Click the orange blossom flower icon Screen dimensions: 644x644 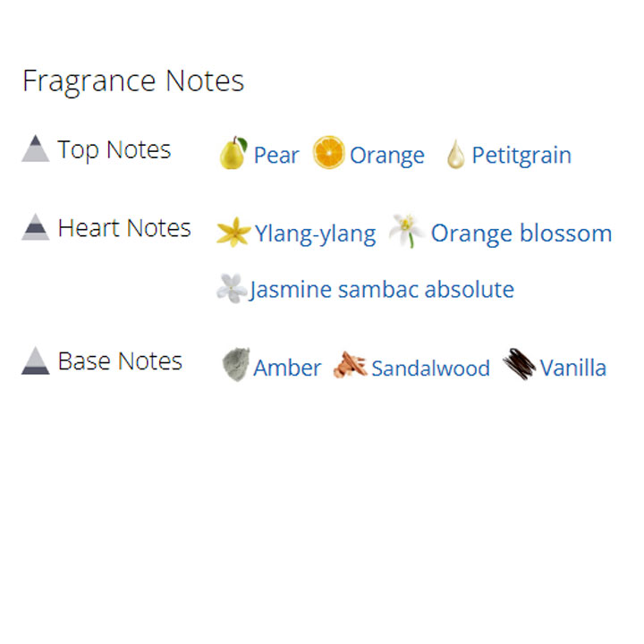pyautogui.click(x=407, y=232)
